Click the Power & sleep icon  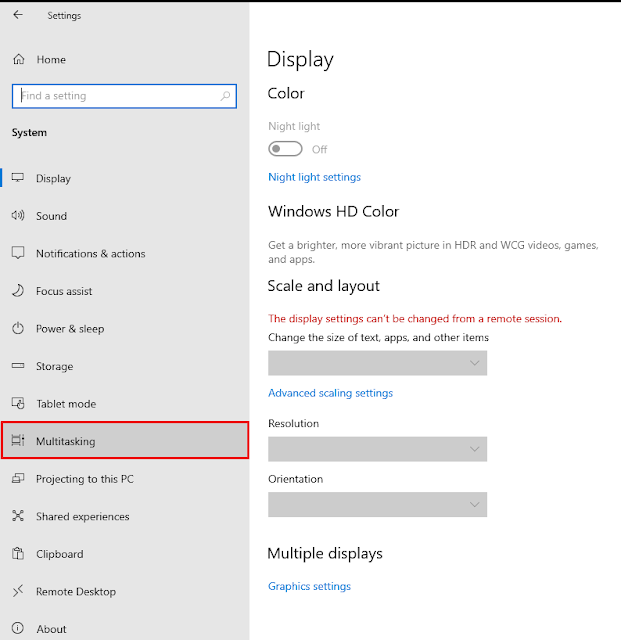18,328
